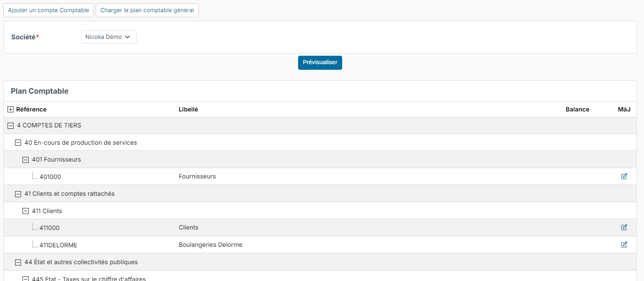This screenshot has height=281, width=644.
Task: Collapse 41 Clients et comptes rattachés
Action: pos(18,194)
